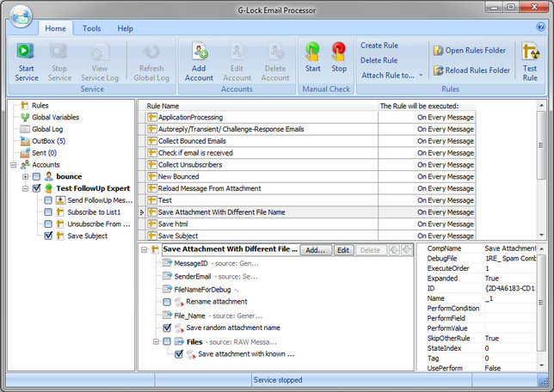The image size is (554, 392).
Task: Collapse the Files node
Action: (x=156, y=341)
